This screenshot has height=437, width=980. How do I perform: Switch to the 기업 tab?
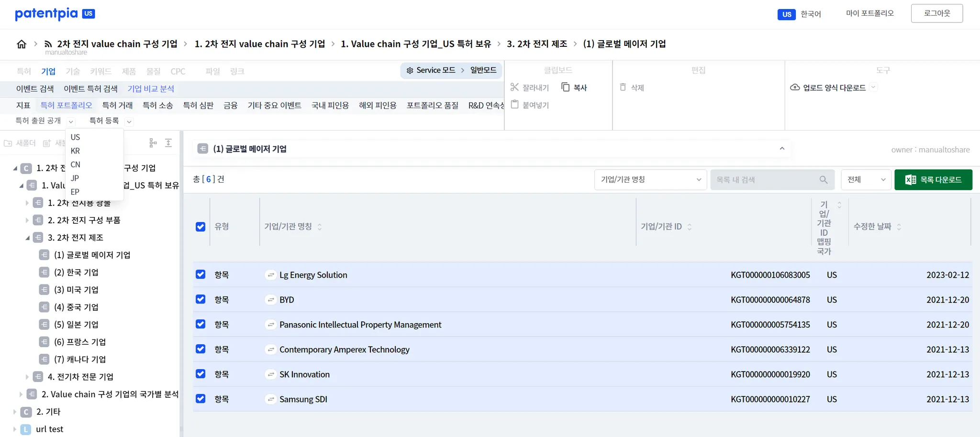tap(48, 71)
